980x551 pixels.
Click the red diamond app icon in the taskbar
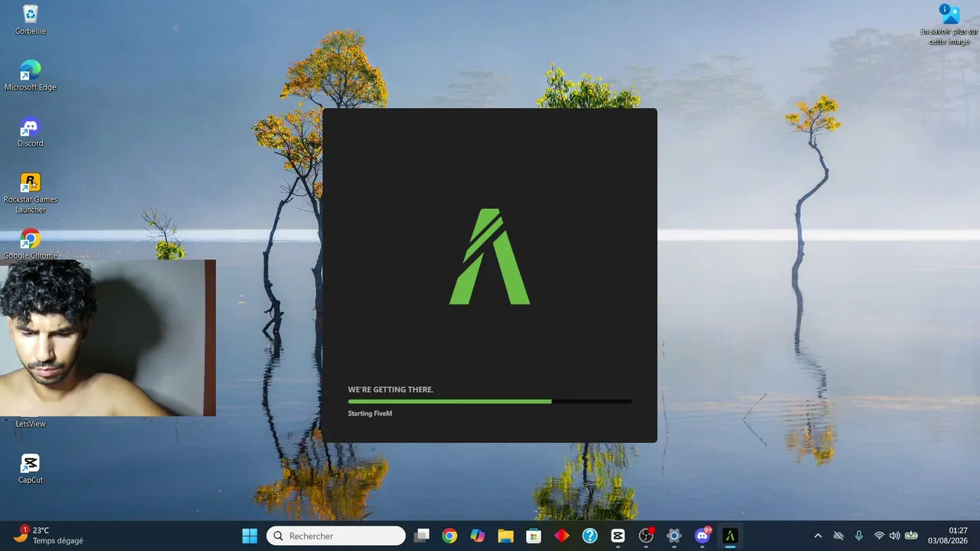[562, 536]
